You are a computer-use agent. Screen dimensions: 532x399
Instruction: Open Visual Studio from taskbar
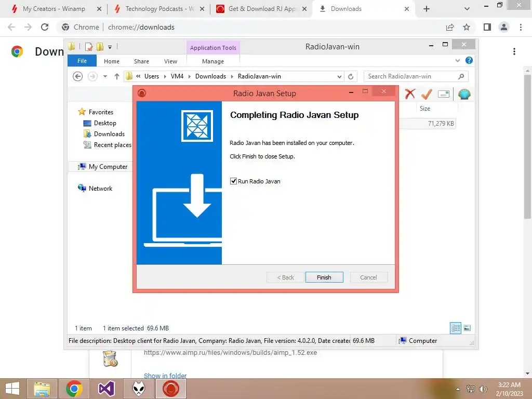(106, 389)
